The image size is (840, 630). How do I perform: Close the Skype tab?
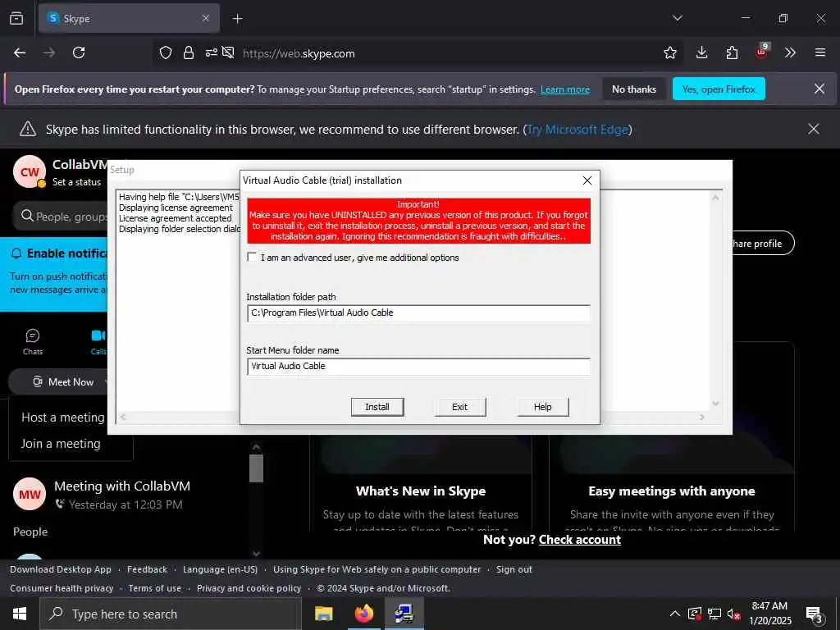[206, 18]
